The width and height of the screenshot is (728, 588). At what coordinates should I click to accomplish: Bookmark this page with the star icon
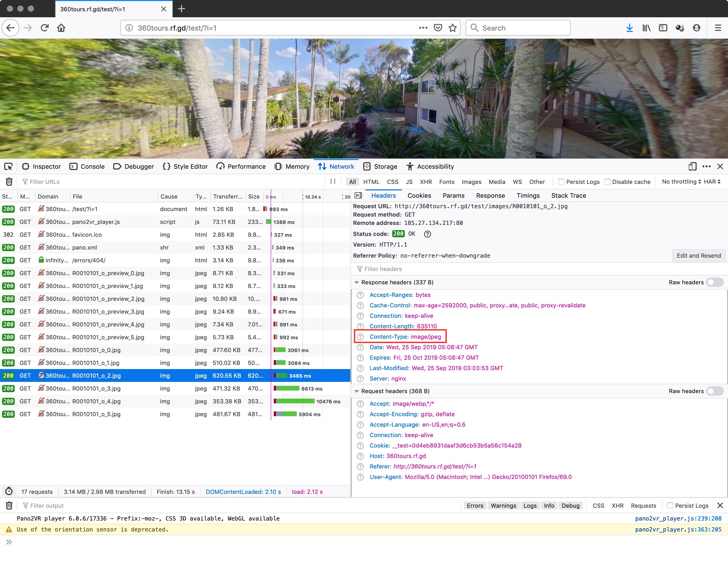click(452, 28)
